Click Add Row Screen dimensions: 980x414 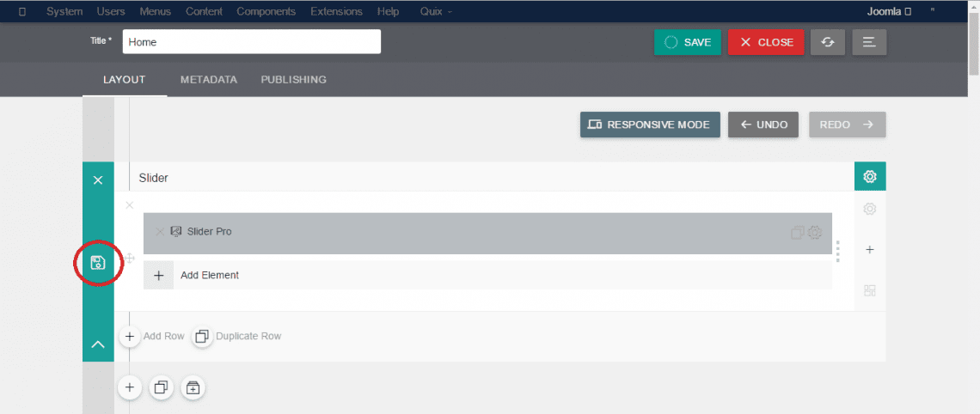click(153, 336)
